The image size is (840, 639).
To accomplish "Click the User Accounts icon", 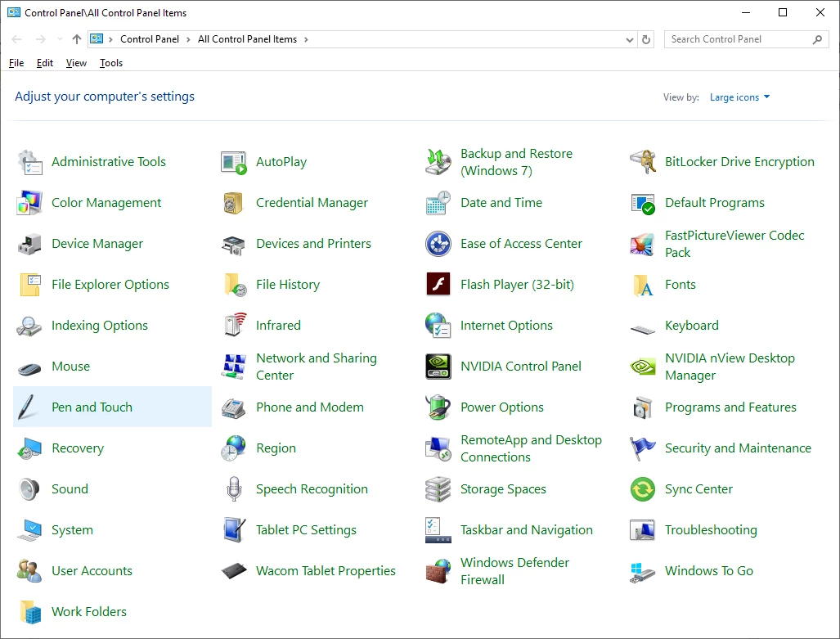I will click(x=29, y=571).
